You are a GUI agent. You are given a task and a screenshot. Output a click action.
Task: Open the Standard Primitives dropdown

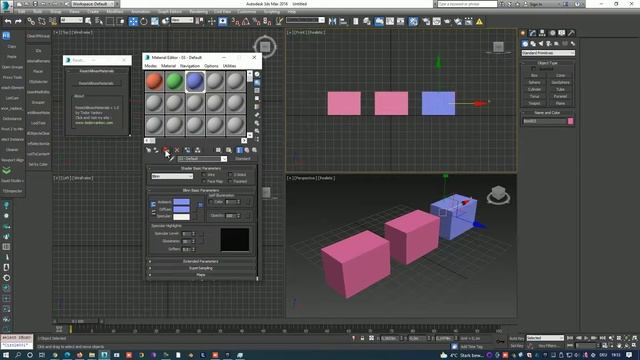click(x=548, y=53)
